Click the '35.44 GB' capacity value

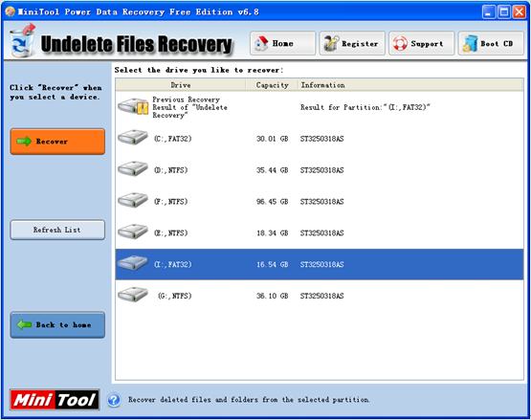coord(273,170)
